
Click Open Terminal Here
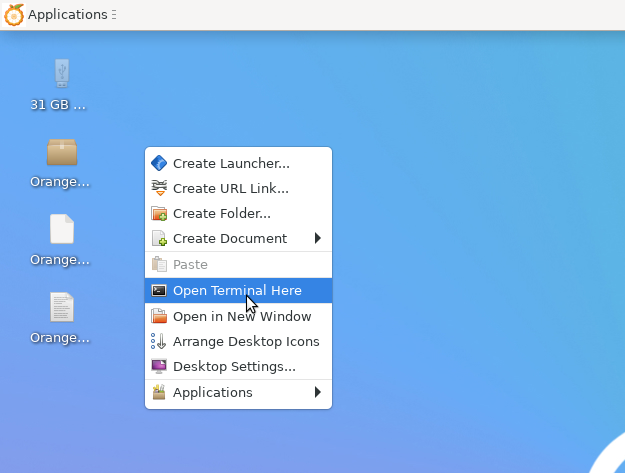tap(238, 290)
